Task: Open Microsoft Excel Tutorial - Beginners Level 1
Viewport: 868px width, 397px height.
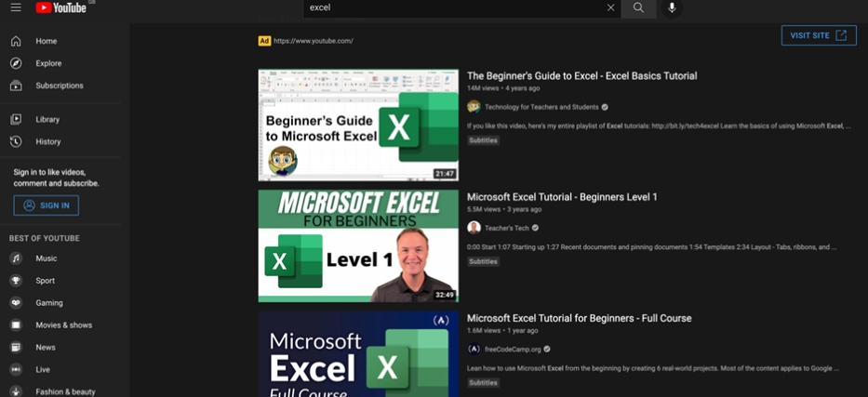Action: click(562, 197)
